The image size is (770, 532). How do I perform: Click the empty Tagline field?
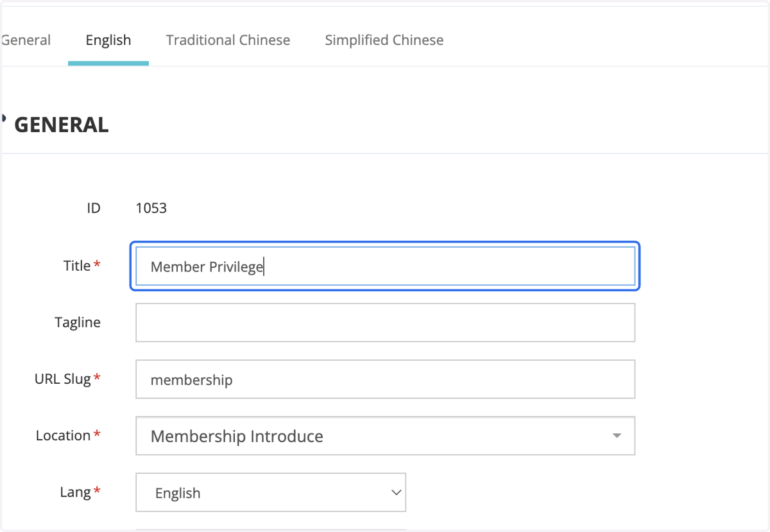(385, 322)
